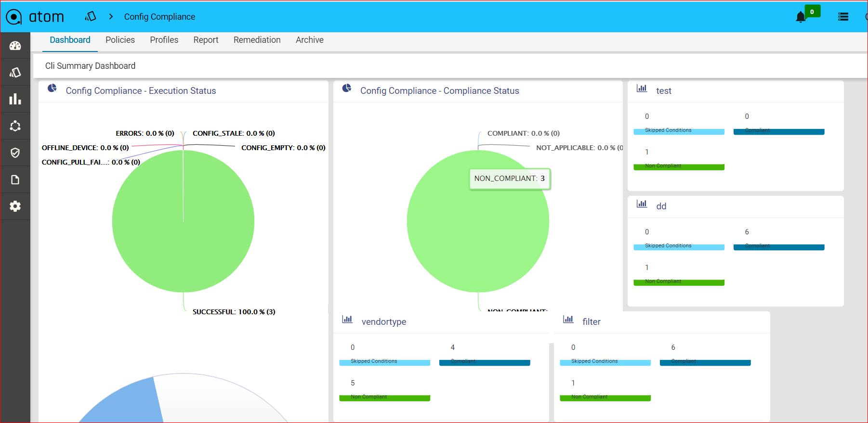Viewport: 868px width, 423px height.
Task: Click the NOT_APPLICABLE label
Action: tap(579, 148)
